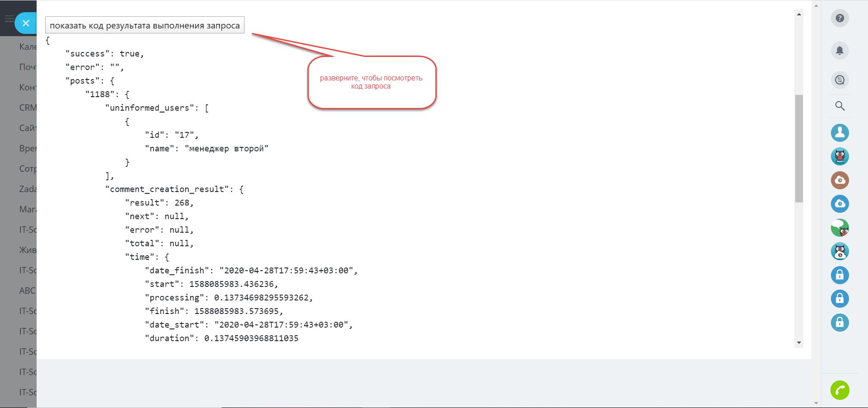868x408 pixels.
Task: Click the "success": true line
Action: point(104,54)
